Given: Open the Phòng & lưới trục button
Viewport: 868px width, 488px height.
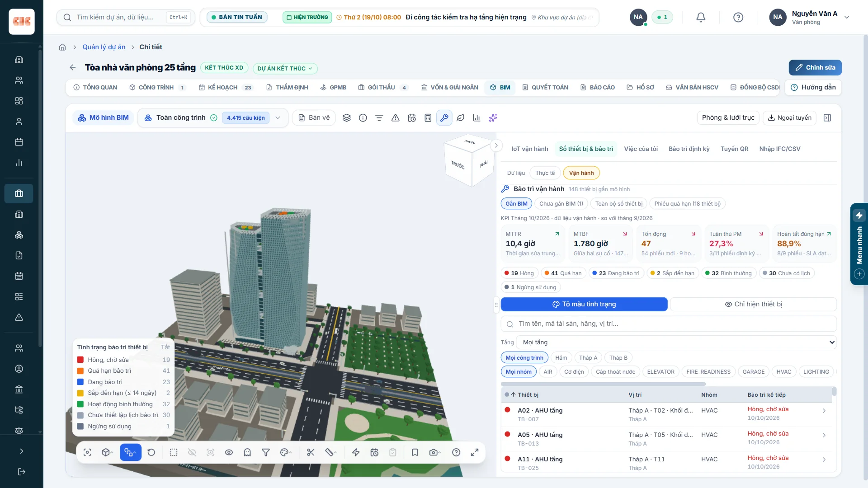Looking at the screenshot, I should 728,117.
